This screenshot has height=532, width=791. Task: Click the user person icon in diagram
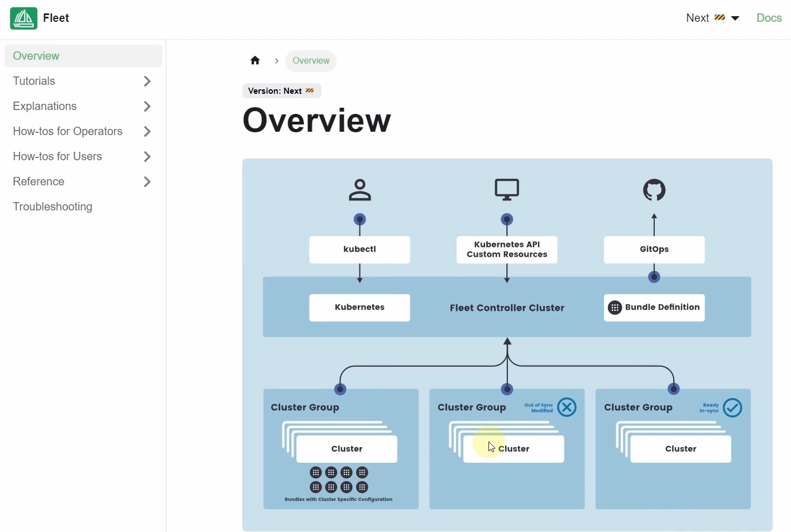point(360,190)
